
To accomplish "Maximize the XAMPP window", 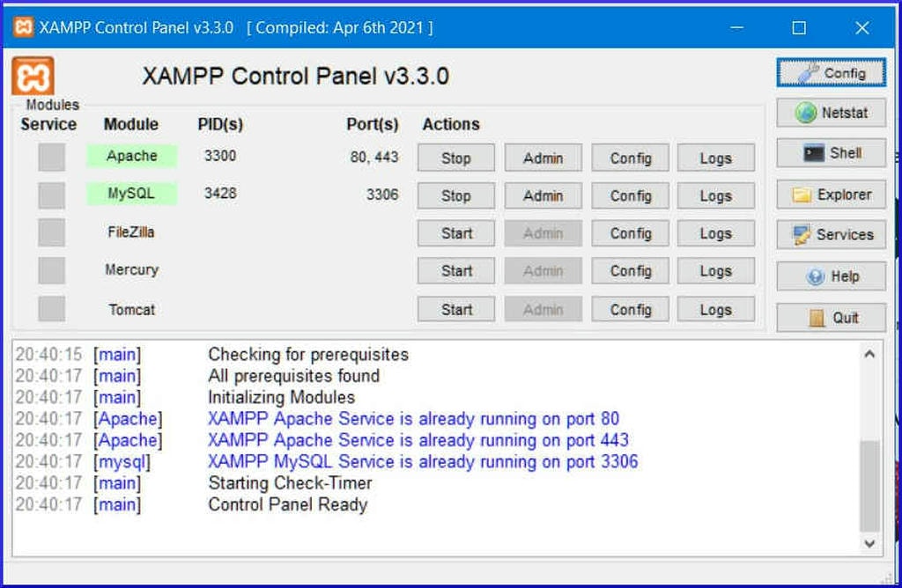I will click(x=799, y=27).
